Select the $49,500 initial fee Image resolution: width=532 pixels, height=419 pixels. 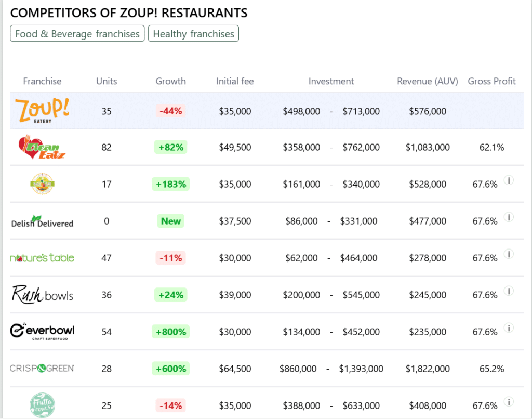click(x=235, y=147)
